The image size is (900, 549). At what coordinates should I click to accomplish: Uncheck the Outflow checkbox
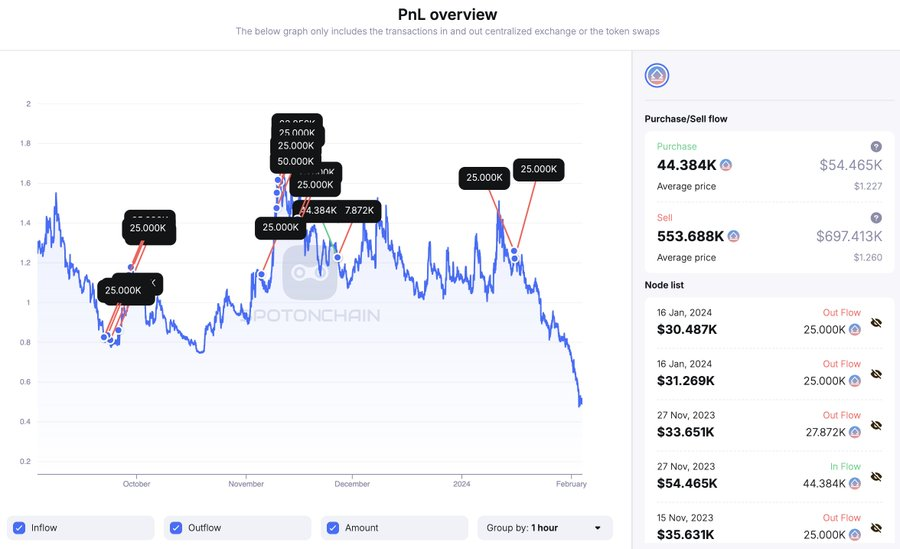176,528
